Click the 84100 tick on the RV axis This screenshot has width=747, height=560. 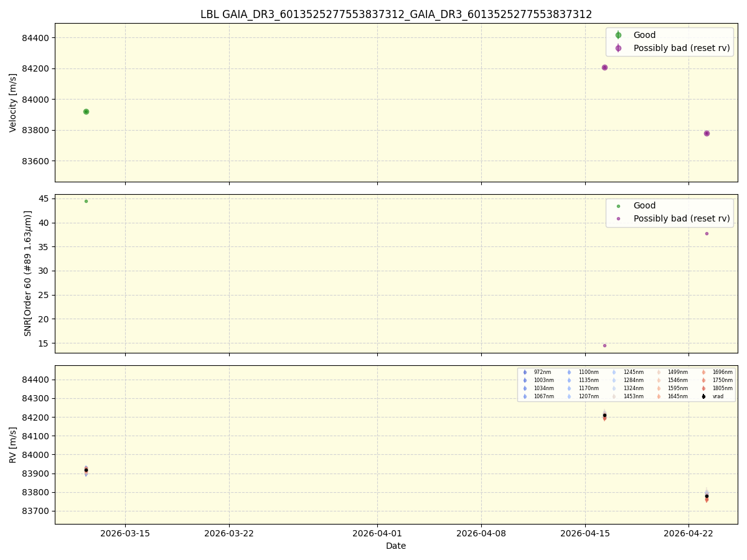[x=37, y=436]
